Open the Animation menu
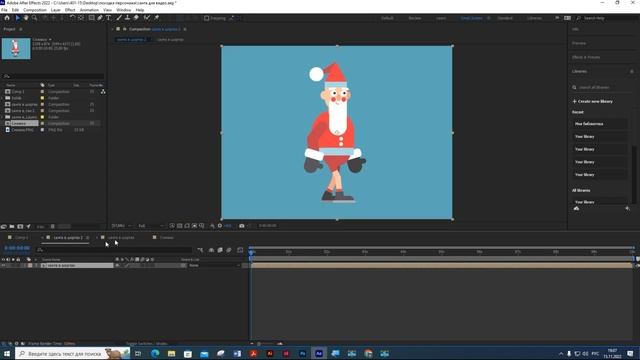The height and width of the screenshot is (360, 640). click(89, 10)
